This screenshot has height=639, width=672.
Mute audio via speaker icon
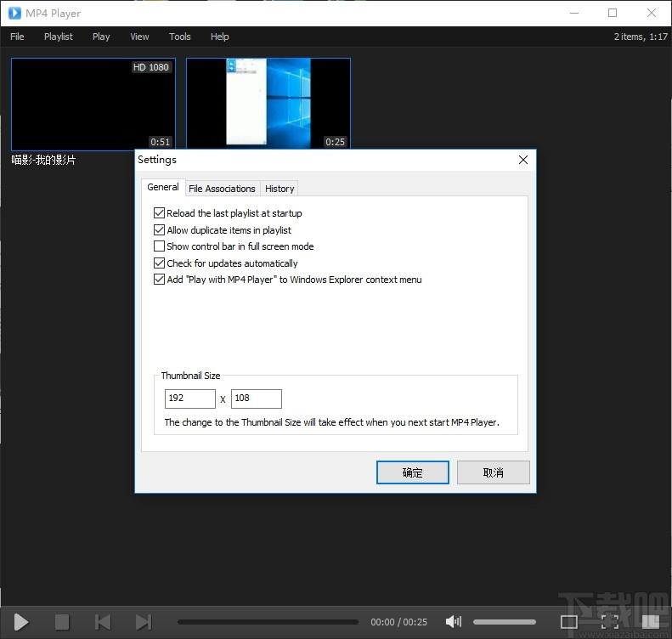454,621
